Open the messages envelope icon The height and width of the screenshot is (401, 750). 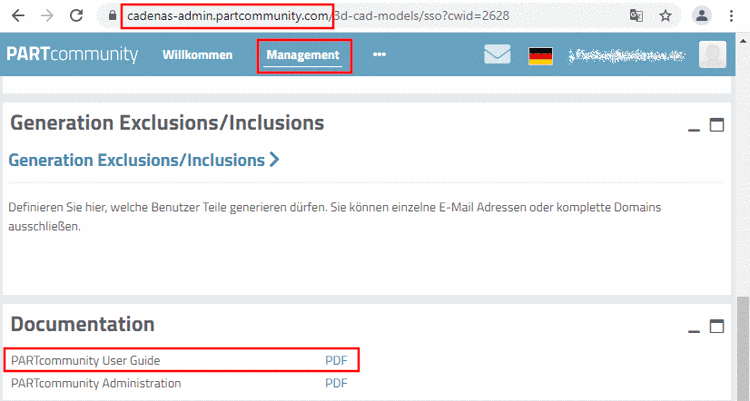tap(497, 54)
